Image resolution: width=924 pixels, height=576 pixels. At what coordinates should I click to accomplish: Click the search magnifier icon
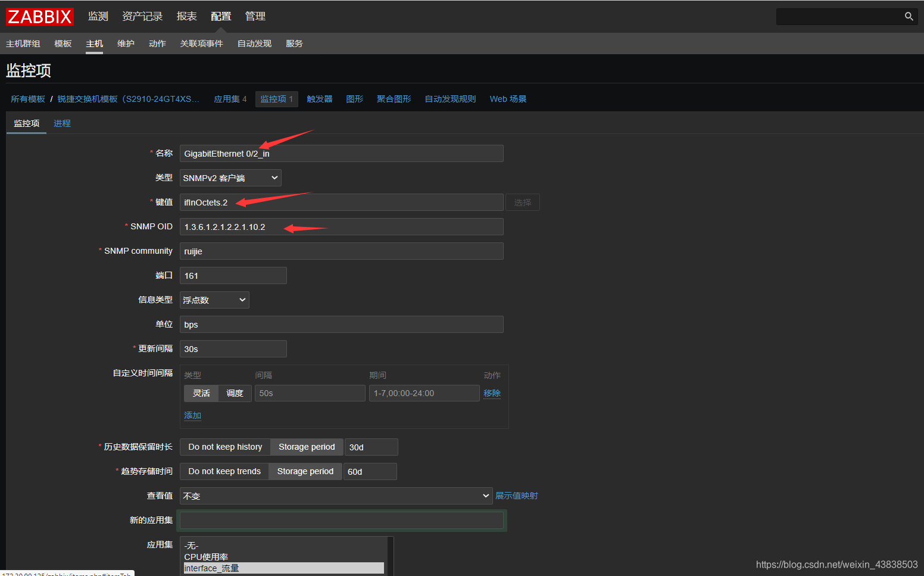(909, 17)
